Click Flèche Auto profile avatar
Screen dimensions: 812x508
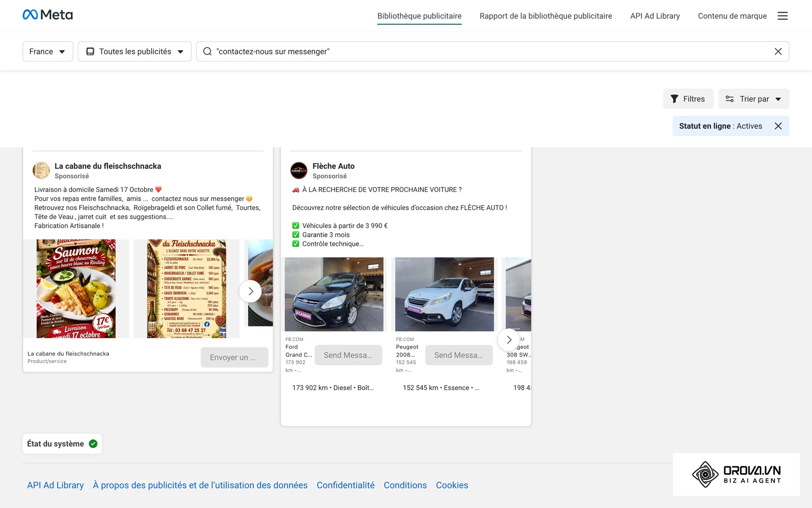(299, 171)
